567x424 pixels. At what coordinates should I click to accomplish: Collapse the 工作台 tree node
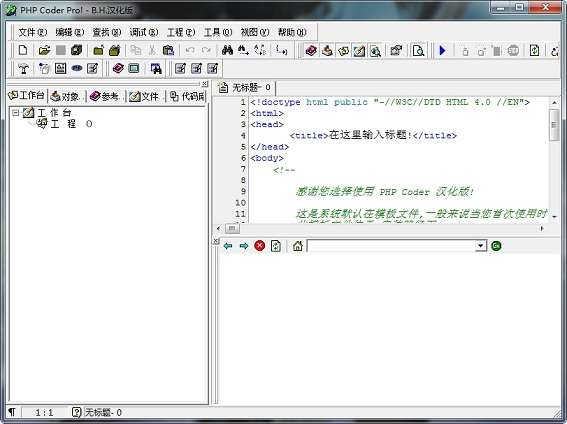tap(15, 113)
